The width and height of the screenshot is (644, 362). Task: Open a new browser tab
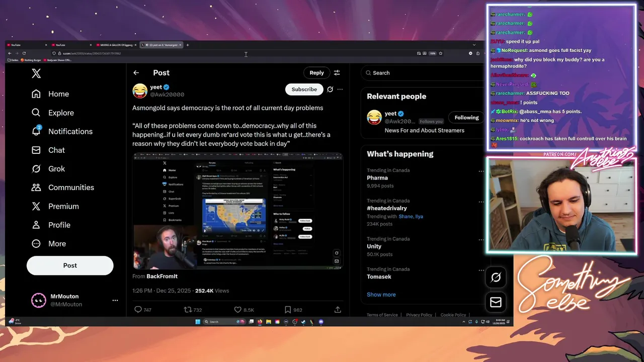188,45
